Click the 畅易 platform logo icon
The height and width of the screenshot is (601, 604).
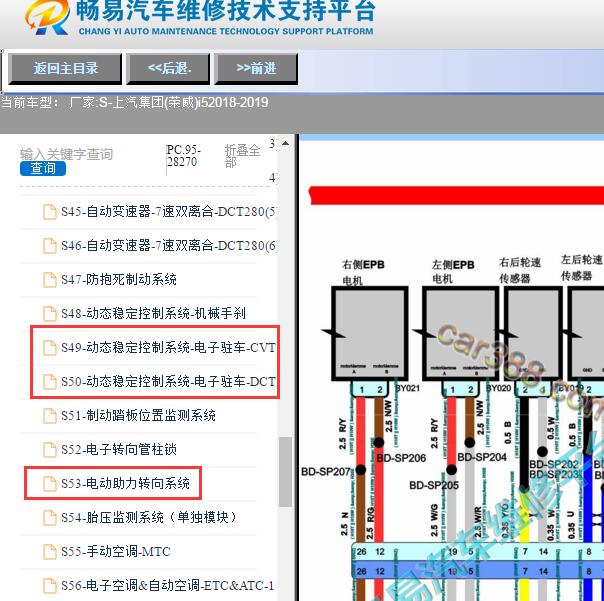(x=47, y=17)
